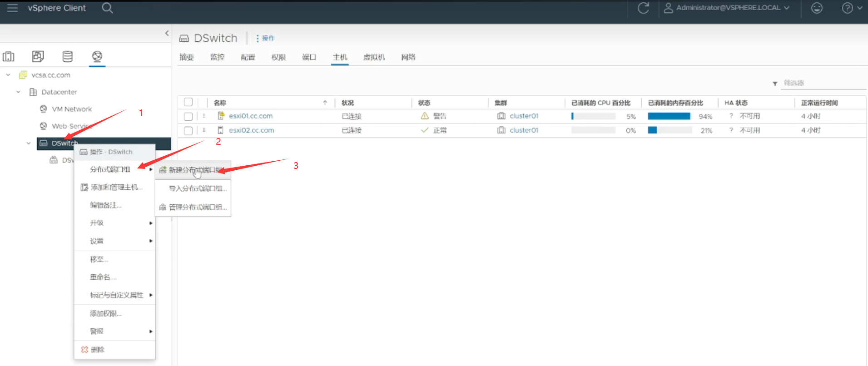Choose Import Distributed Port Group
Viewport: 868px width, 366px height.
click(193, 188)
